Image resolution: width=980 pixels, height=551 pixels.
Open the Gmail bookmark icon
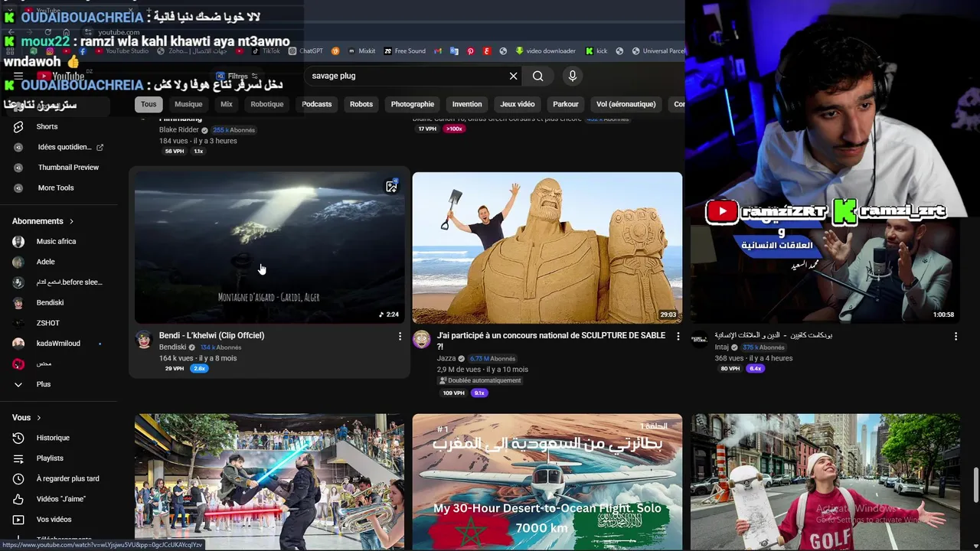coord(438,51)
